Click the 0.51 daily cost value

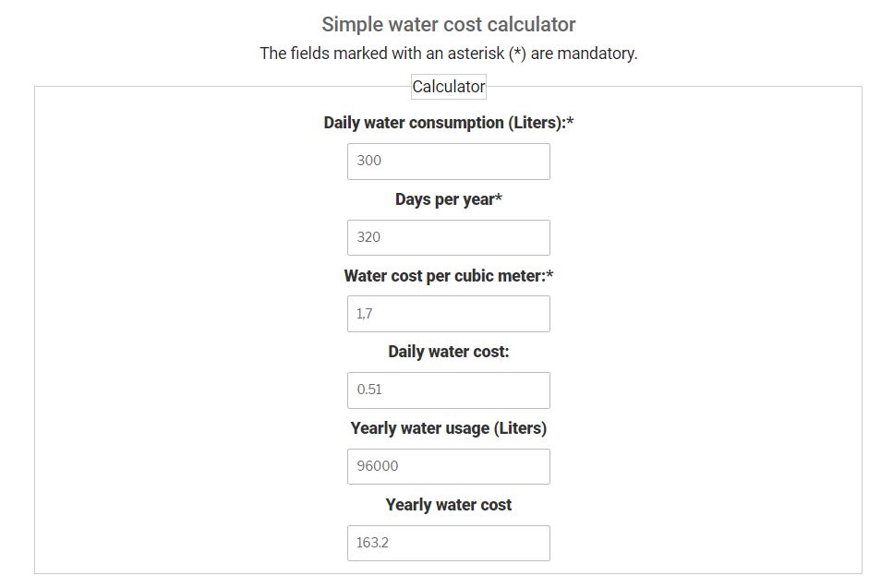(369, 390)
